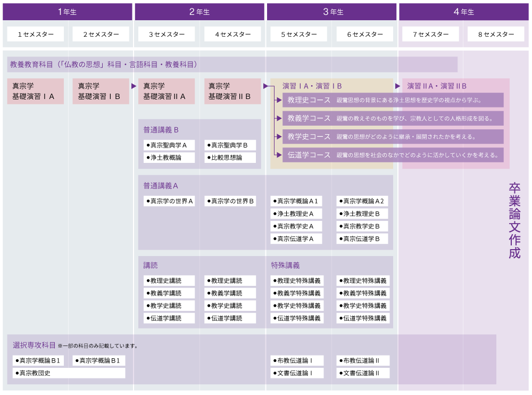Select the 6セメスター box
532x395 pixels.
[x=365, y=34]
